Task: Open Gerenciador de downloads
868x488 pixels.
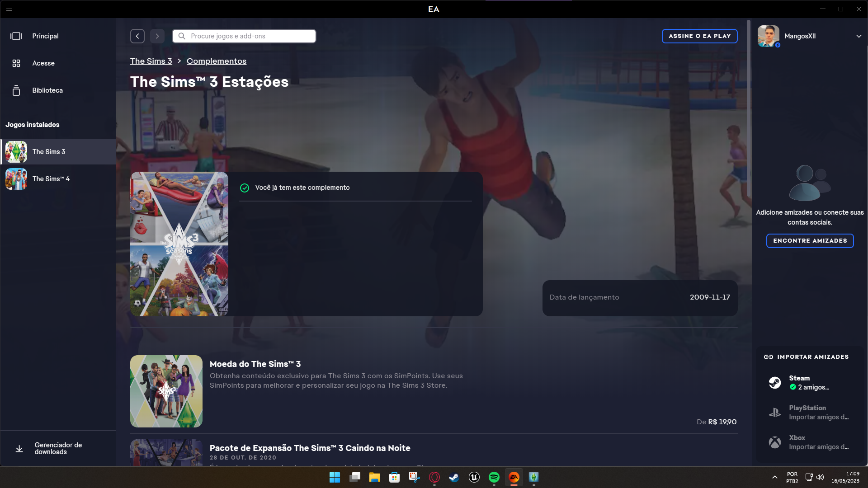Action: click(x=58, y=449)
